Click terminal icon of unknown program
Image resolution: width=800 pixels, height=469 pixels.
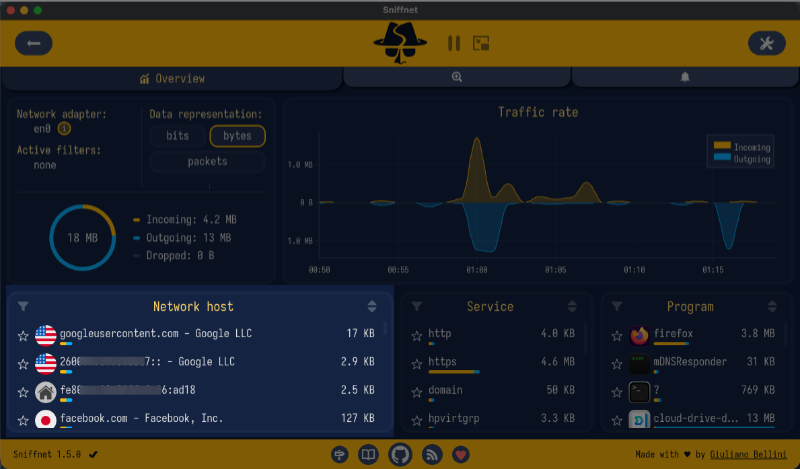tap(639, 392)
